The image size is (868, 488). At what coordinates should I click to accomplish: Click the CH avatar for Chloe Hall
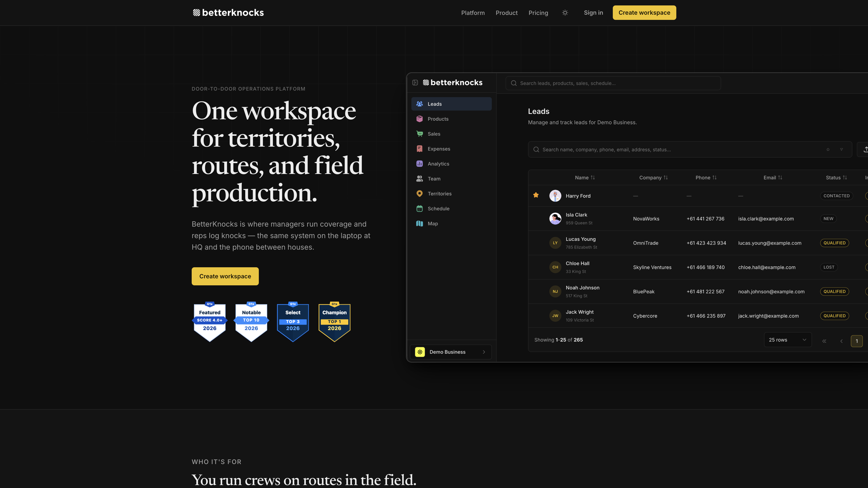tap(555, 267)
